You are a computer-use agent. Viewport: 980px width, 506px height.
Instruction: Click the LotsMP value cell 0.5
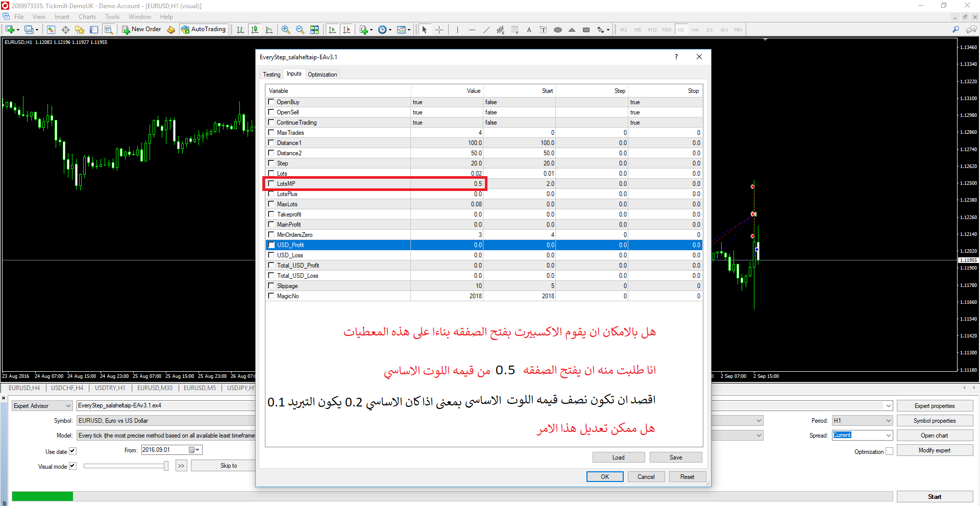click(x=447, y=183)
